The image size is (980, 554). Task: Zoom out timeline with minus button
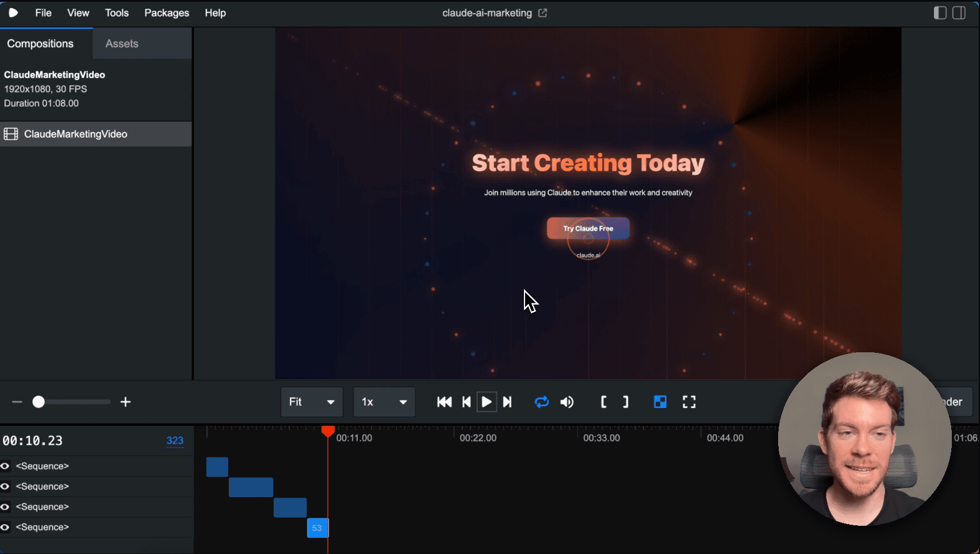click(x=17, y=402)
